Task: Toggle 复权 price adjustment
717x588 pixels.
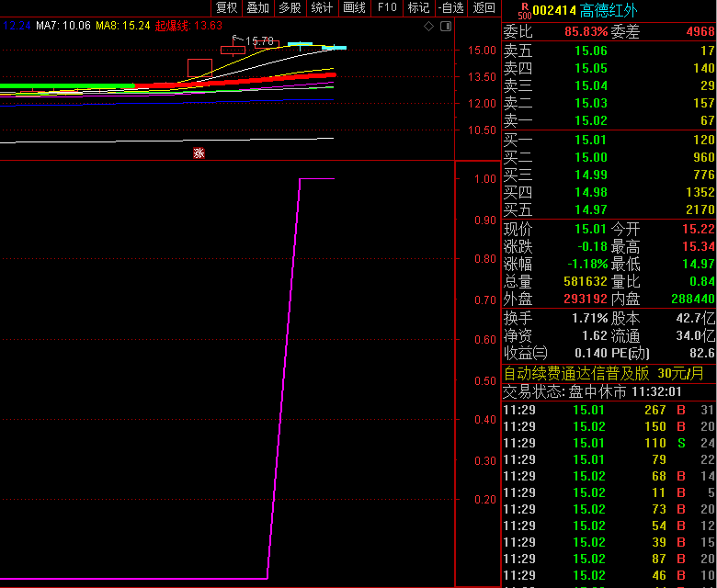Action: (226, 7)
